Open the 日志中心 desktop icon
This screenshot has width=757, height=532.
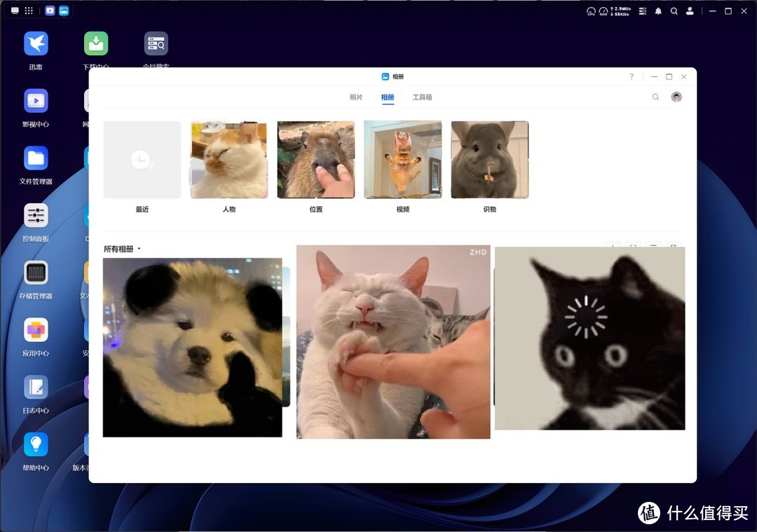[x=36, y=387]
